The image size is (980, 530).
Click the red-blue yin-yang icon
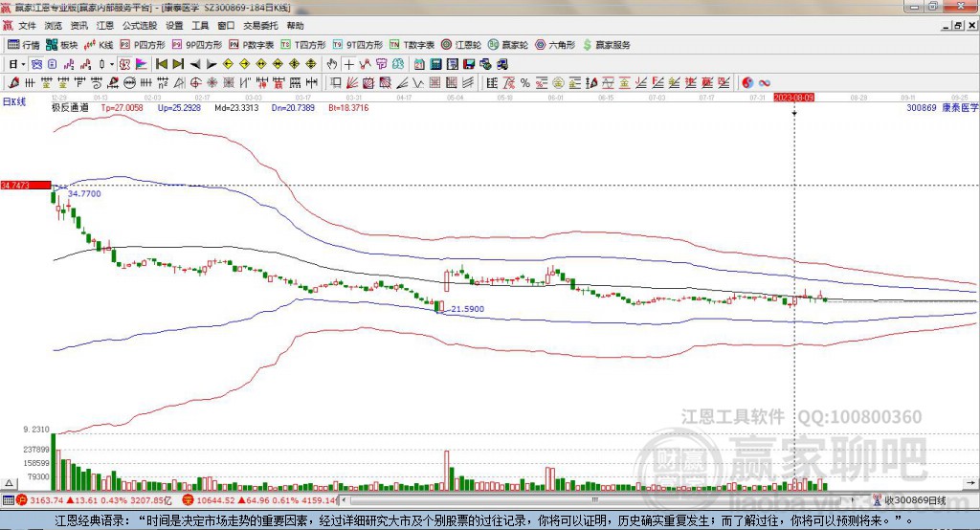tap(747, 82)
